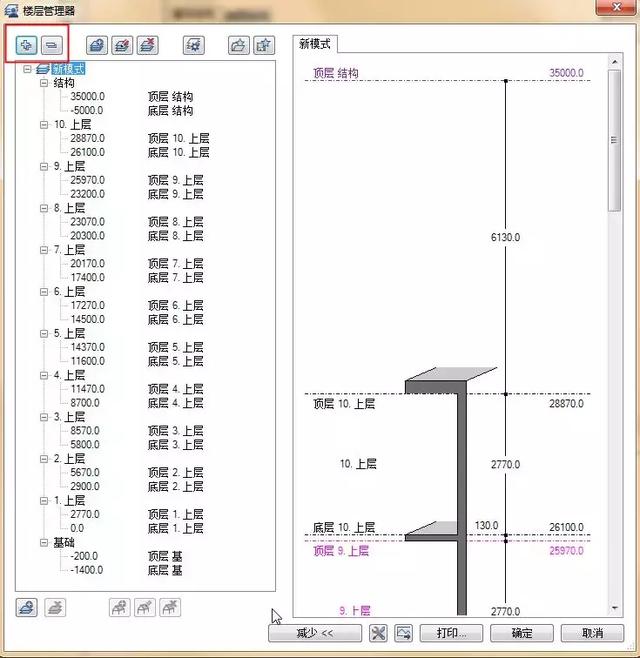Image resolution: width=640 pixels, height=658 pixels.
Task: Select the 20300.0 底层 8. 上层 row
Action: coord(137,235)
